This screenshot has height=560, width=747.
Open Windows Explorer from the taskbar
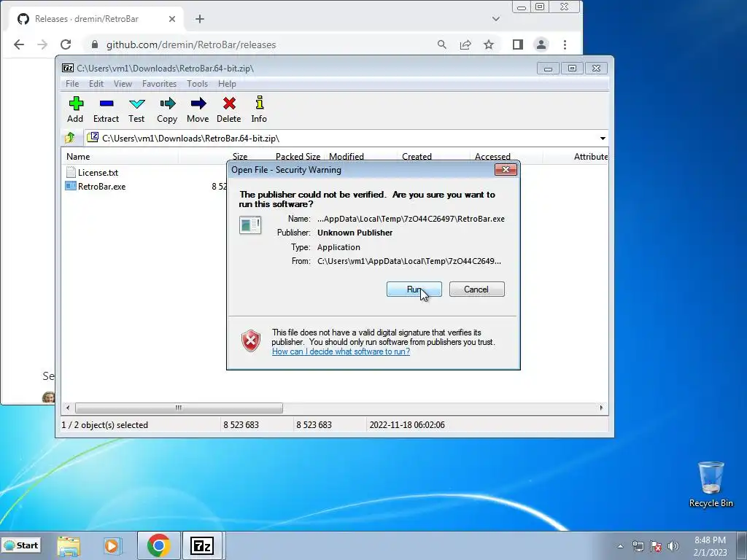[x=69, y=545]
